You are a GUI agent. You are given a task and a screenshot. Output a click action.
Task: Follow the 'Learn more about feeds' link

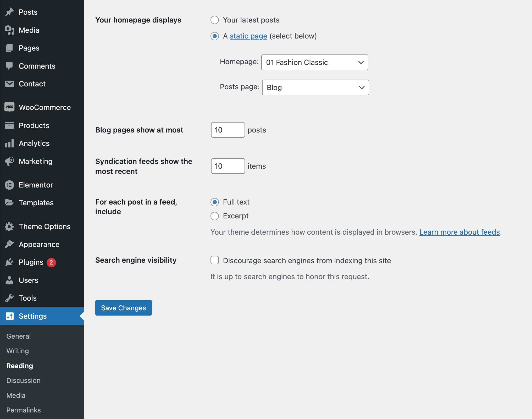[x=459, y=232]
